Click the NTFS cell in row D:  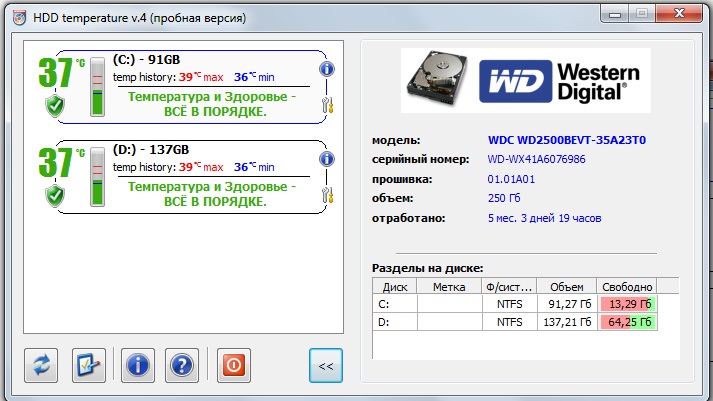[510, 322]
